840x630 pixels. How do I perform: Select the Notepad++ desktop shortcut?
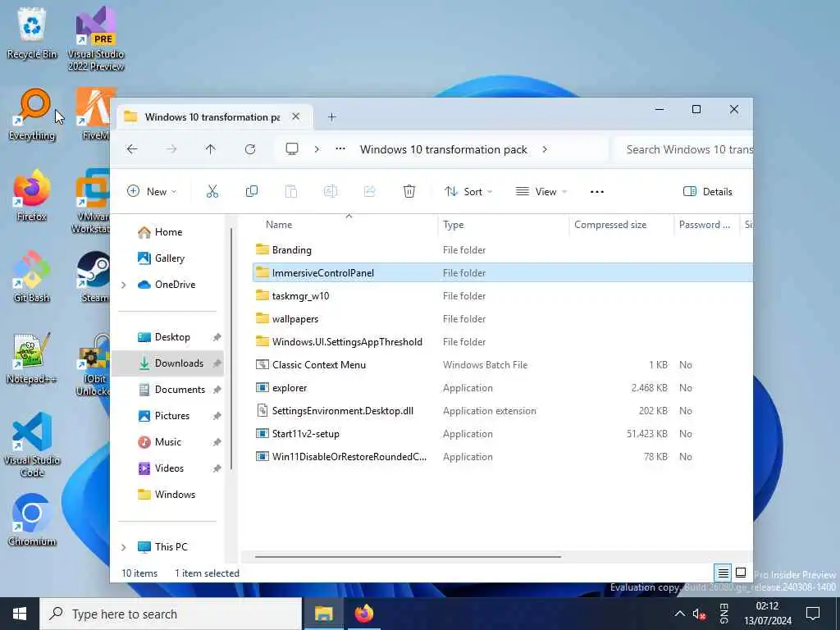32,358
